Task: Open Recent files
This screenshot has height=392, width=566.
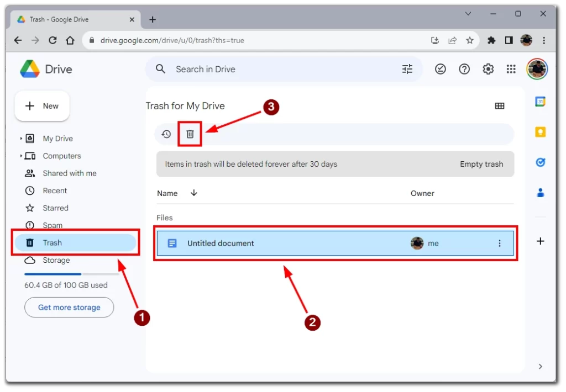Action: click(55, 190)
